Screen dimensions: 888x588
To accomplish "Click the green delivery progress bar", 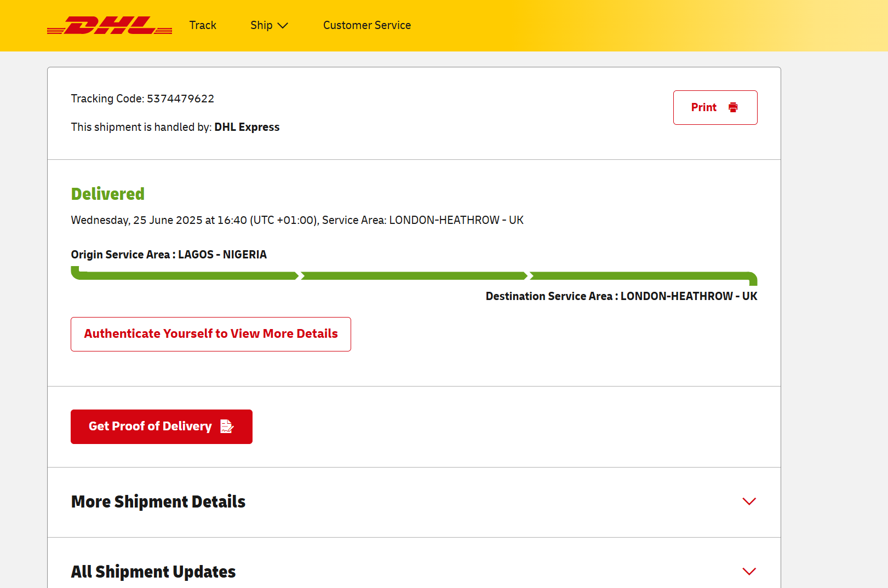I will 414,275.
